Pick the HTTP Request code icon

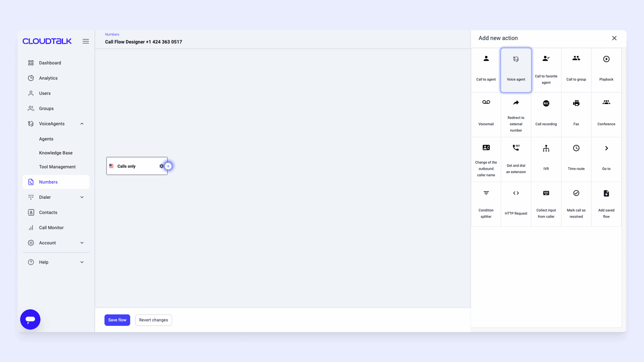pyautogui.click(x=516, y=193)
